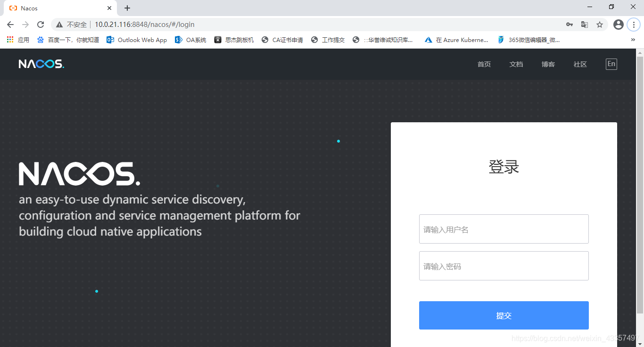644x347 pixels.
Task: Click the 登录 heading text
Action: [504, 167]
